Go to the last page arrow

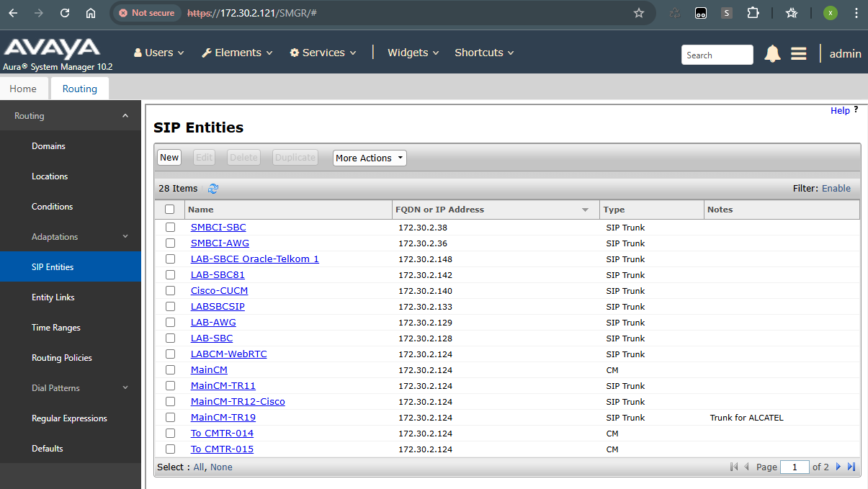click(x=851, y=467)
